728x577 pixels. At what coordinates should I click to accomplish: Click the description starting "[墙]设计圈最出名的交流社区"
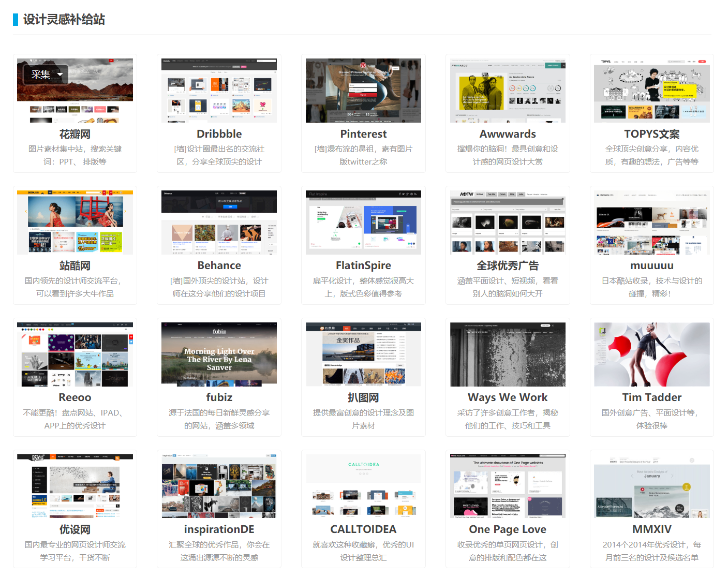[x=219, y=155]
